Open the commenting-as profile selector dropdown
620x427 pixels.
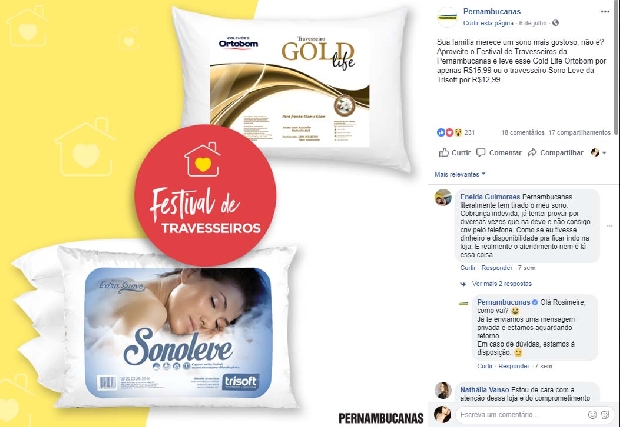pos(598,153)
